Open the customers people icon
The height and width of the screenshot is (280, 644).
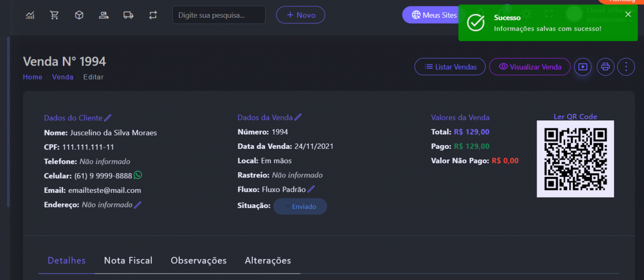pyautogui.click(x=104, y=15)
